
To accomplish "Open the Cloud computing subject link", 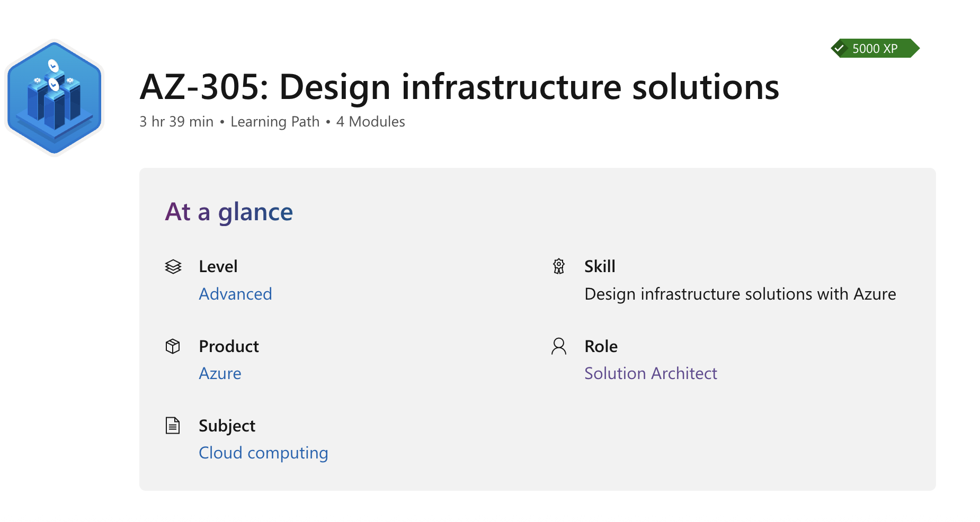I will (x=263, y=453).
